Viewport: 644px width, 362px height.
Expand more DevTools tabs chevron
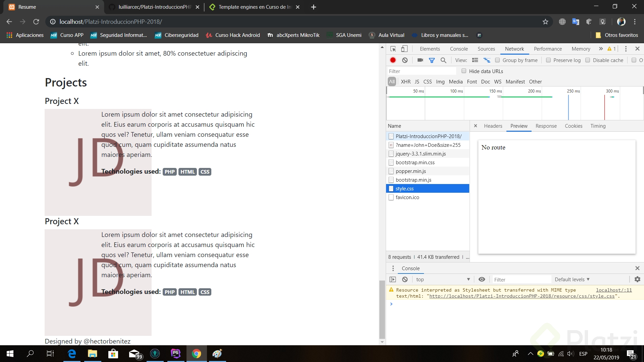601,49
